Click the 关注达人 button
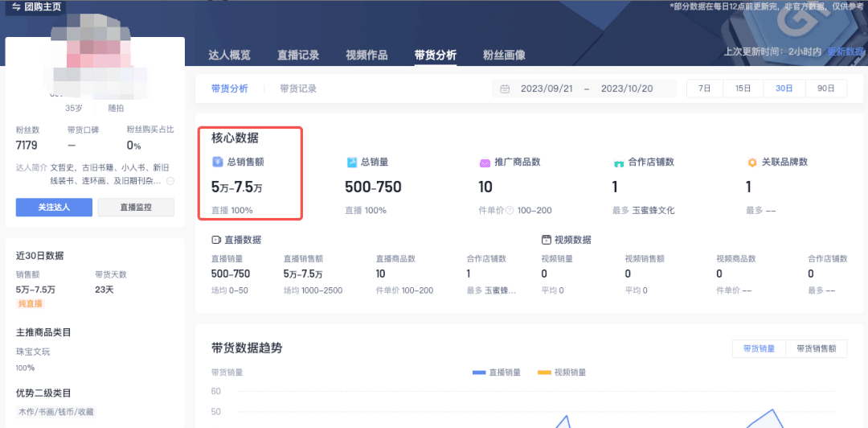Screen dimensions: 868x428 point(55,208)
